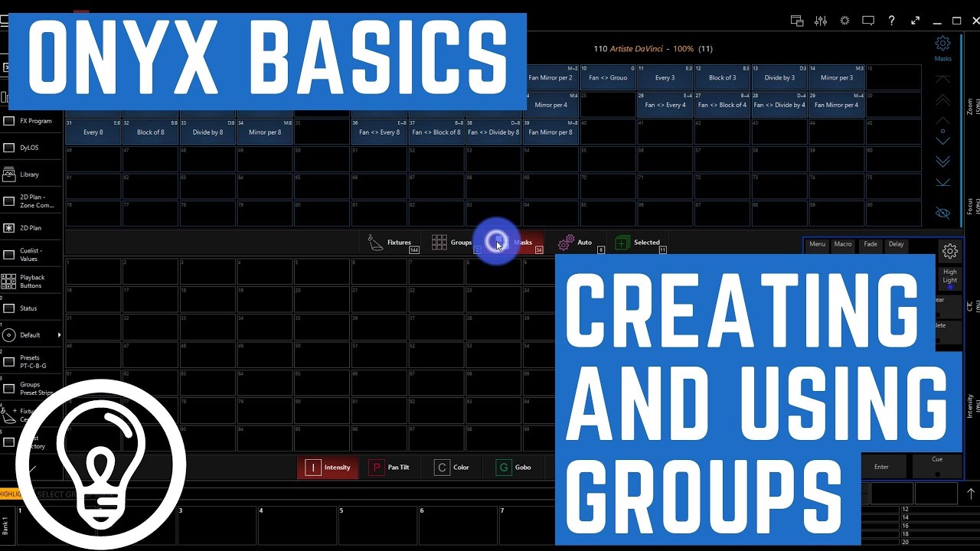The image size is (980, 551).
Task: Jump to bottom of mask pages
Action: [943, 182]
